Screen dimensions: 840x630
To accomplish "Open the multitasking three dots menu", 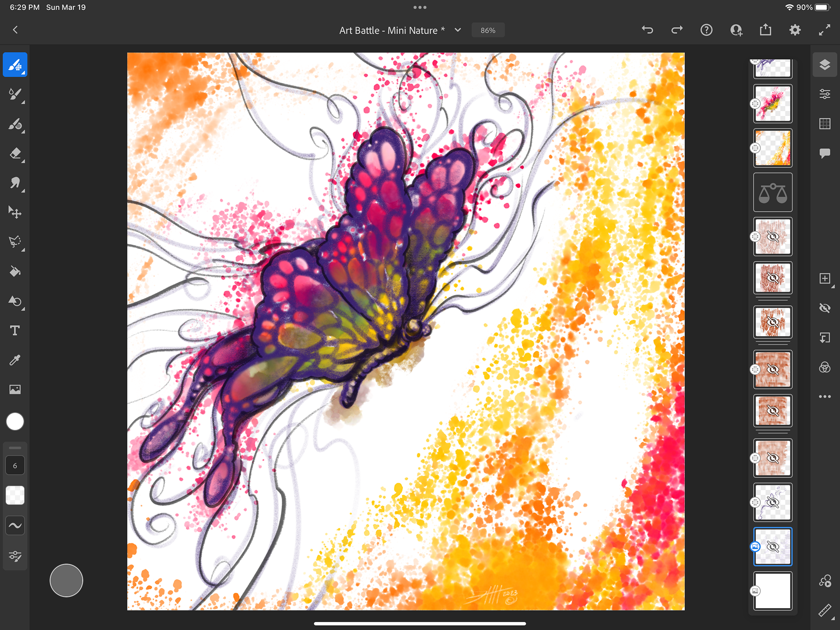I will [x=420, y=7].
